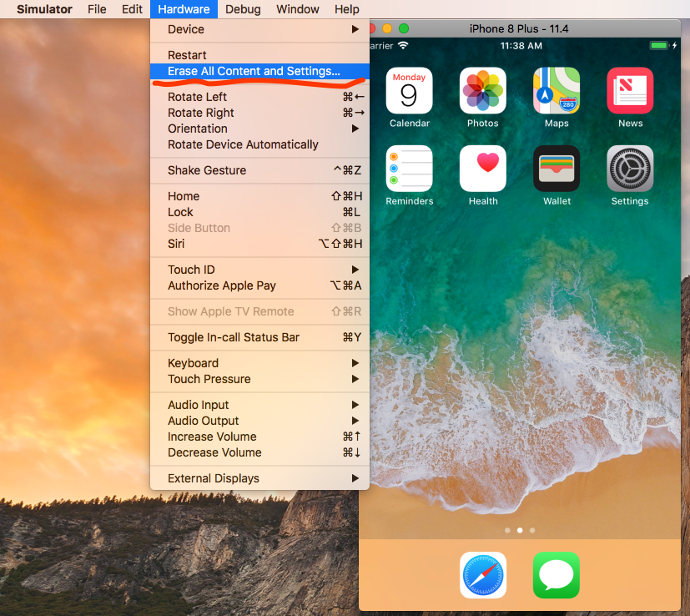Open the Reminders app icon
This screenshot has height=616, width=690.
tap(409, 169)
